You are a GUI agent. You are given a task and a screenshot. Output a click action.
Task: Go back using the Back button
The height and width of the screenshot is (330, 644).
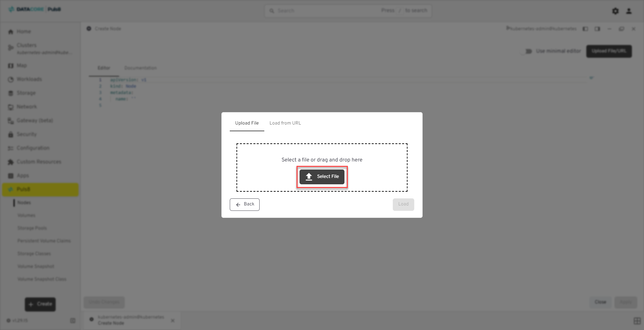point(245,204)
